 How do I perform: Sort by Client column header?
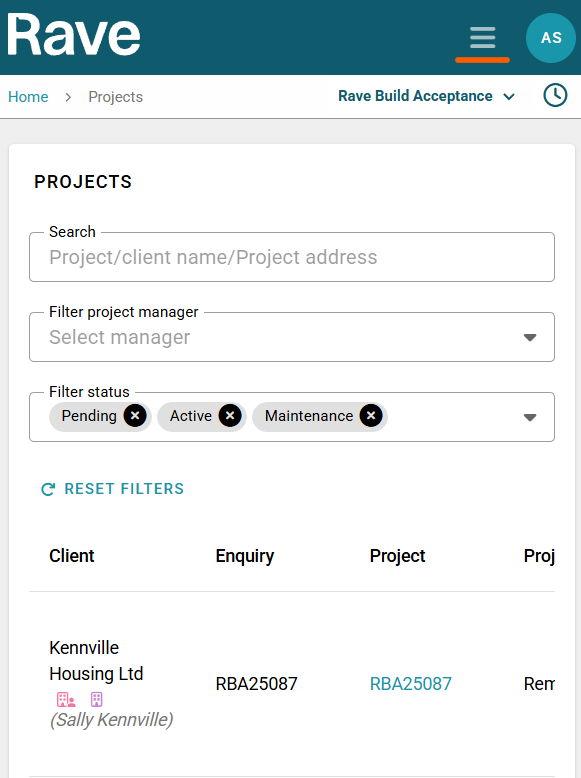(x=71, y=556)
